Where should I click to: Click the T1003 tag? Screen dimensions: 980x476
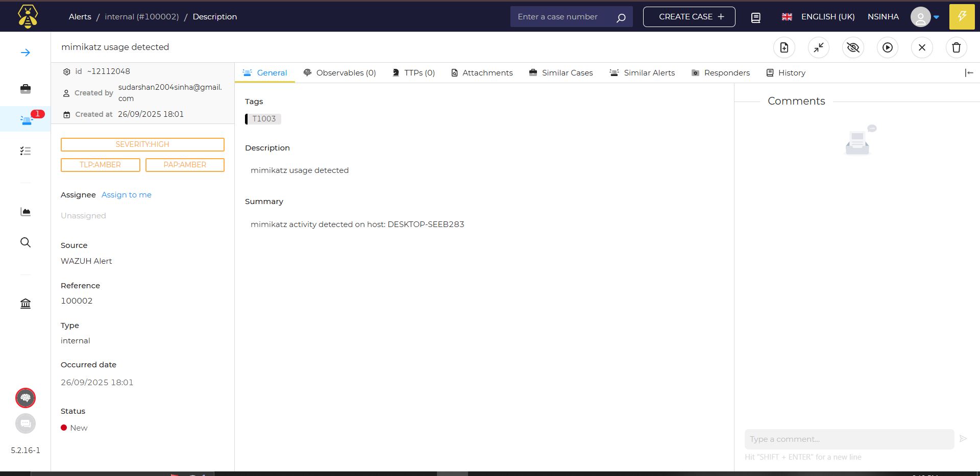point(263,119)
